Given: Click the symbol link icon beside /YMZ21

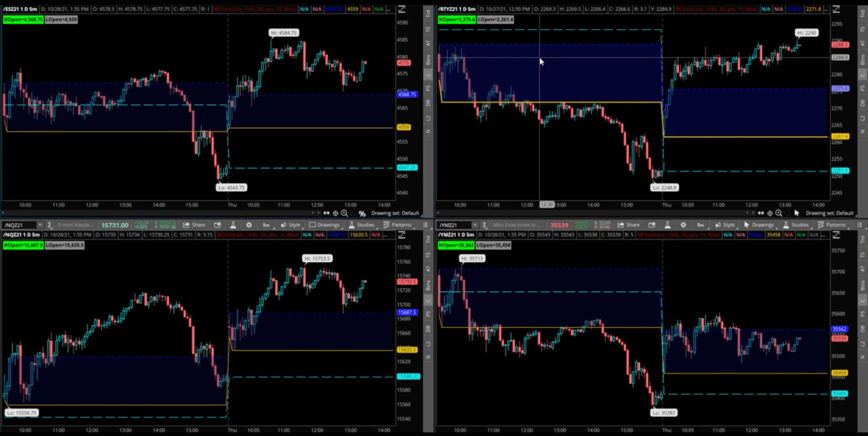Looking at the screenshot, I should point(484,225).
